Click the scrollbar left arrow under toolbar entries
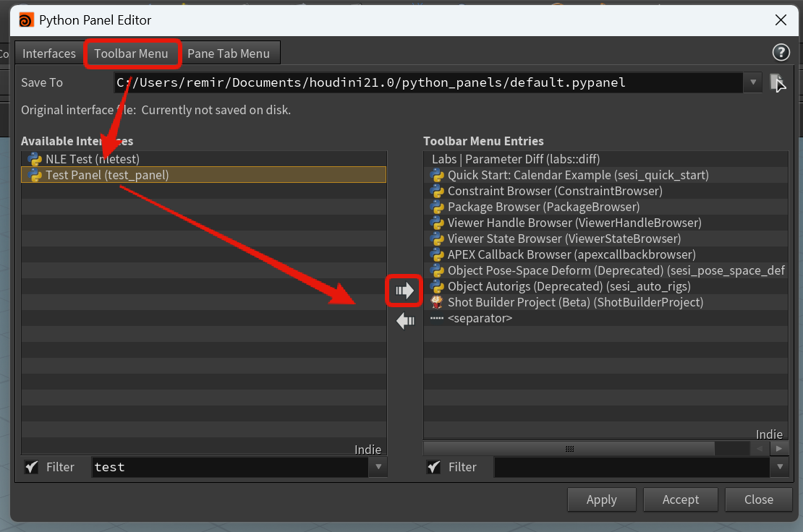Screen dimensions: 803x532 760,449
